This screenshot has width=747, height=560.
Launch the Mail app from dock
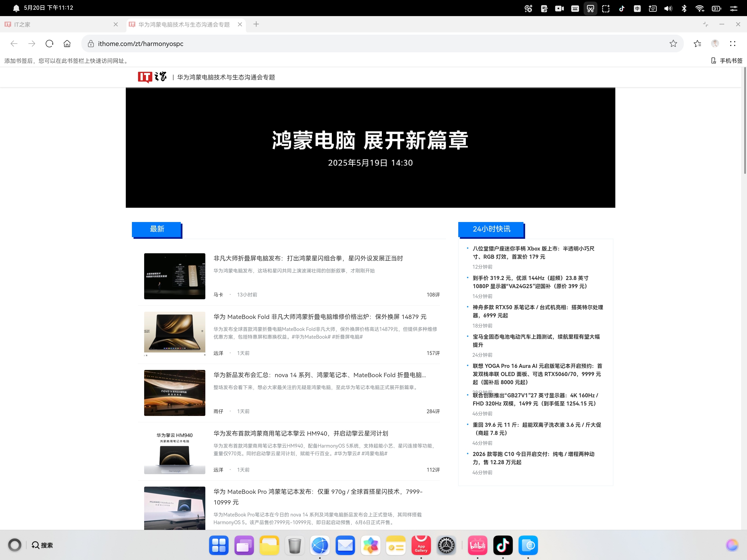click(345, 545)
